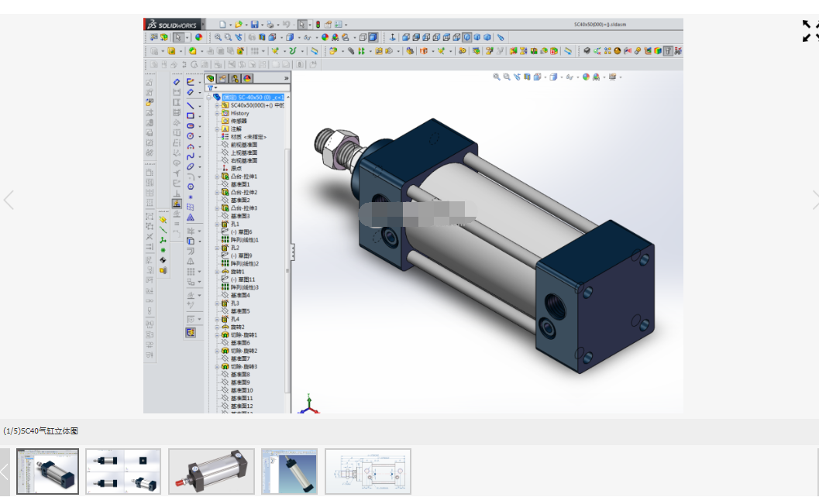Click Zoom to Fit in the viewport heads-up bar

(x=496, y=77)
